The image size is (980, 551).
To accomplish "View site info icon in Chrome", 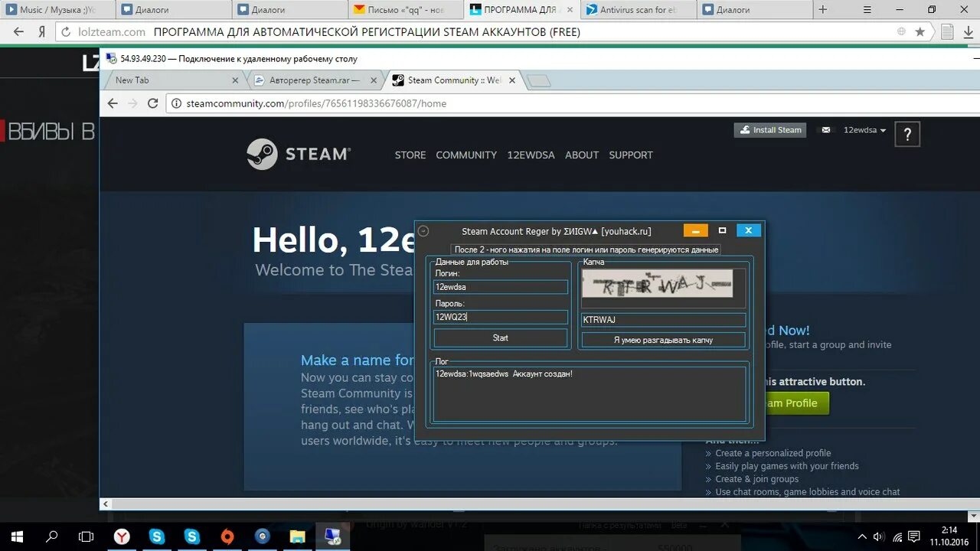I will click(177, 103).
